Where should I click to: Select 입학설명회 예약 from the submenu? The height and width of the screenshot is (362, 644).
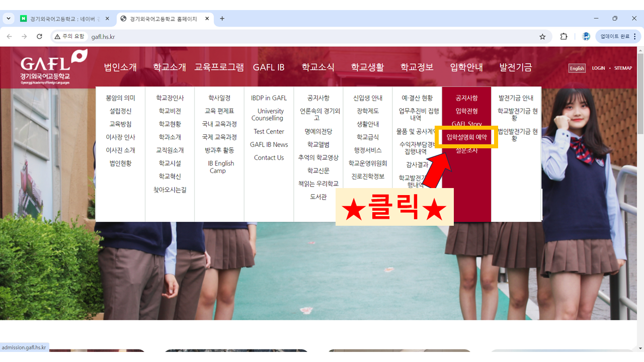click(466, 137)
